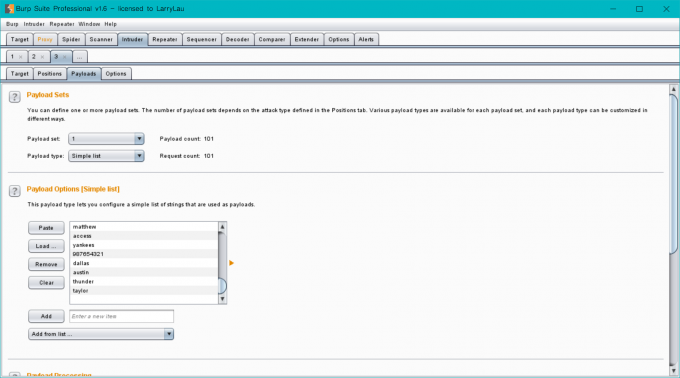Select payload item 987654321
Image resolution: width=680 pixels, height=378 pixels.
click(x=144, y=254)
